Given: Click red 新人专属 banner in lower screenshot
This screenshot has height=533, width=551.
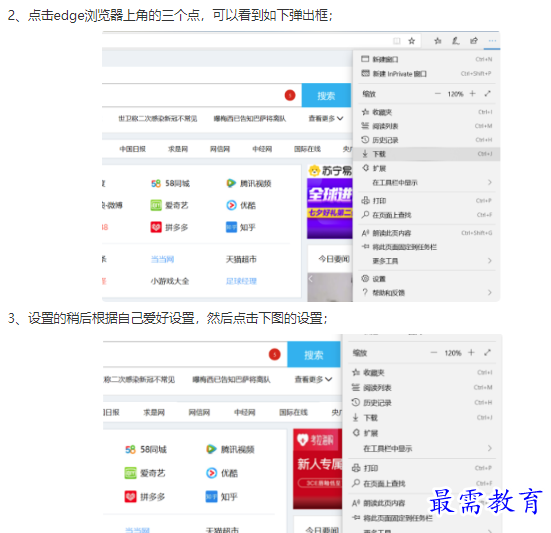Looking at the screenshot, I should (x=318, y=468).
